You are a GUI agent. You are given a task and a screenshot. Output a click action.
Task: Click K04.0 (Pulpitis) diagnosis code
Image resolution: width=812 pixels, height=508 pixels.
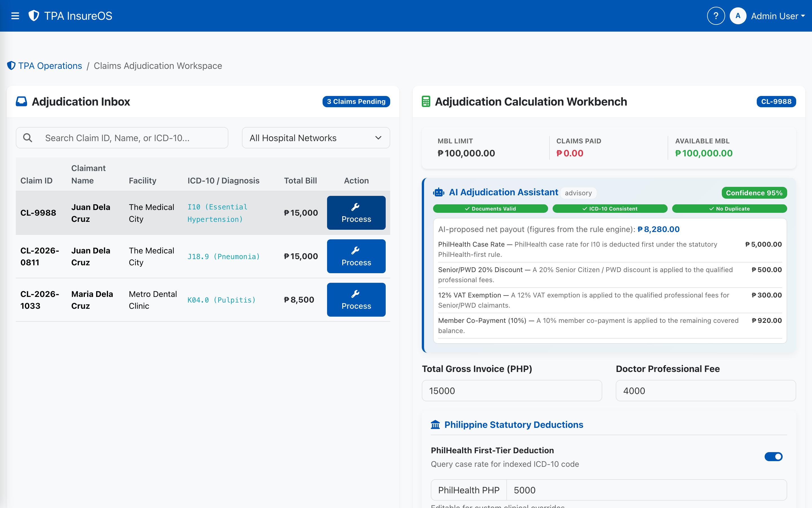click(x=221, y=300)
